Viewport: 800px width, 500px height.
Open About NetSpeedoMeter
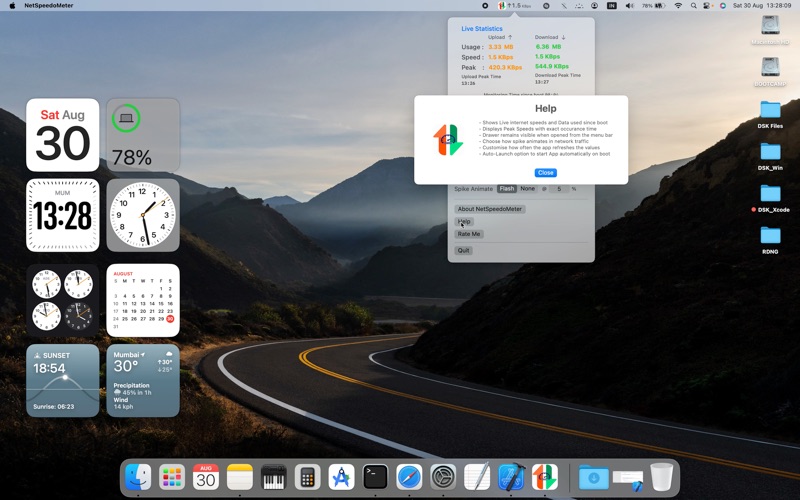pyautogui.click(x=490, y=209)
